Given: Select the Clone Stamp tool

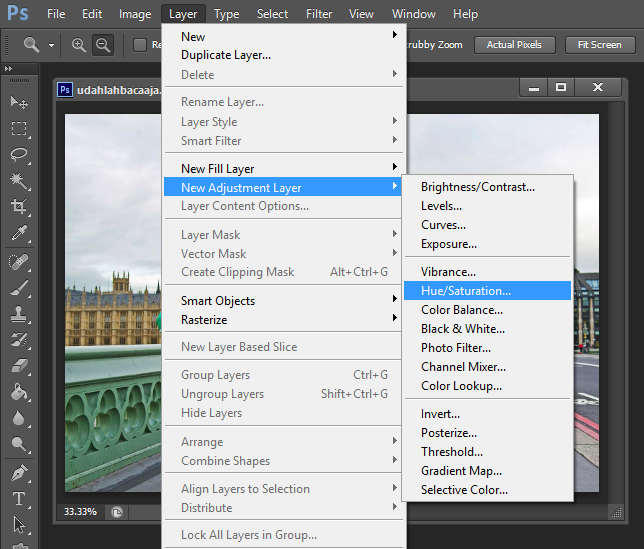Looking at the screenshot, I should [19, 314].
